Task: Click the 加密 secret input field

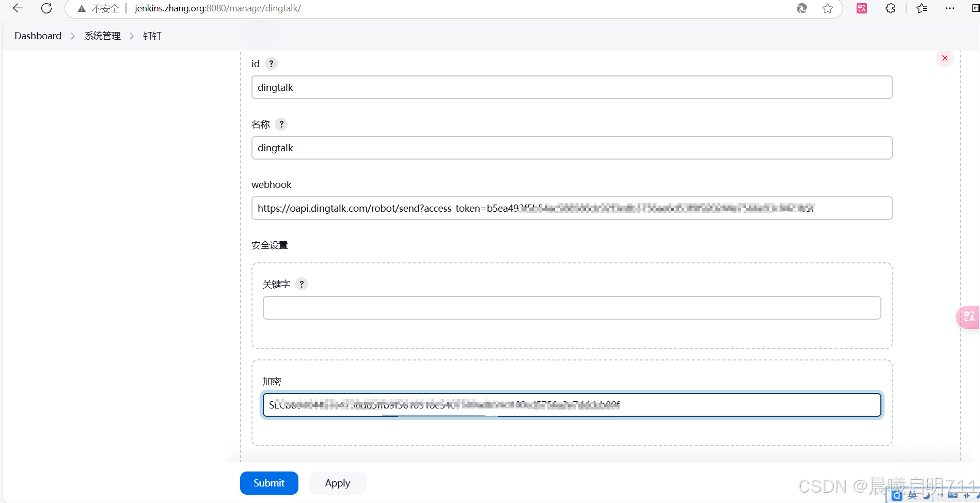Action: (x=572, y=405)
